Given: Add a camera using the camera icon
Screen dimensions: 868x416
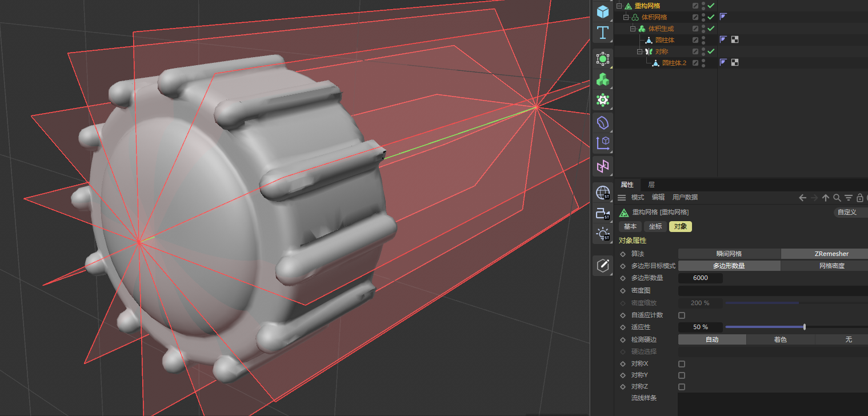Looking at the screenshot, I should pyautogui.click(x=602, y=214).
